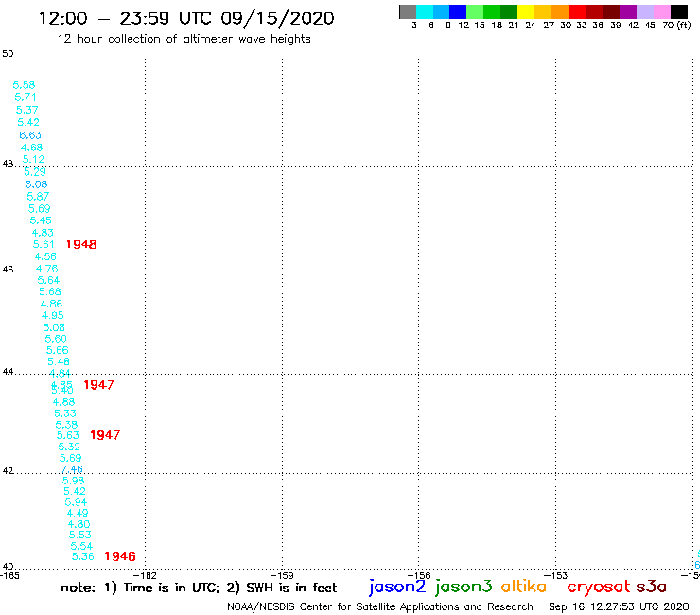The width and height of the screenshot is (700, 615).
Task: Click the time stamp 1948
Action: click(x=81, y=244)
